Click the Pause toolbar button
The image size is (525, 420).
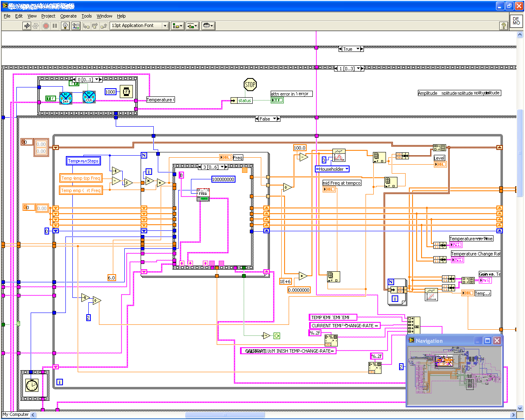tap(55, 26)
